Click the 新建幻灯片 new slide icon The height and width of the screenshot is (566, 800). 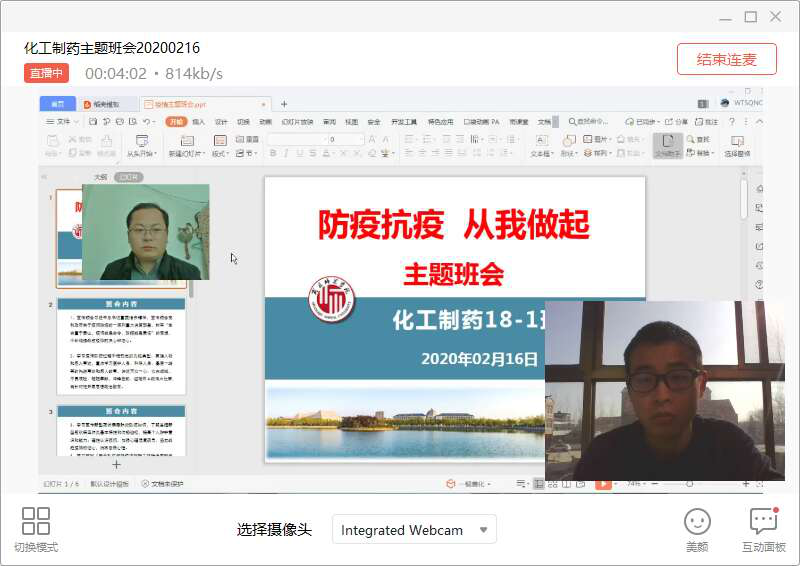click(x=186, y=141)
